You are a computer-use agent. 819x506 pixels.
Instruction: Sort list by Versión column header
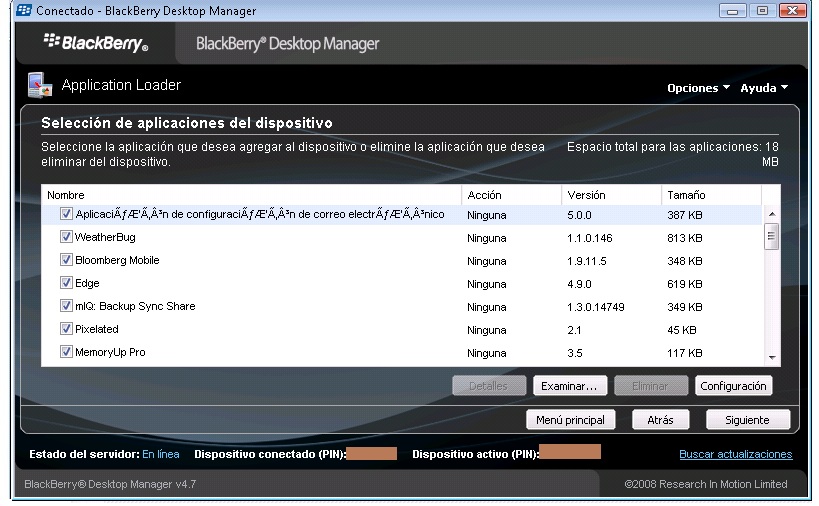click(612, 195)
